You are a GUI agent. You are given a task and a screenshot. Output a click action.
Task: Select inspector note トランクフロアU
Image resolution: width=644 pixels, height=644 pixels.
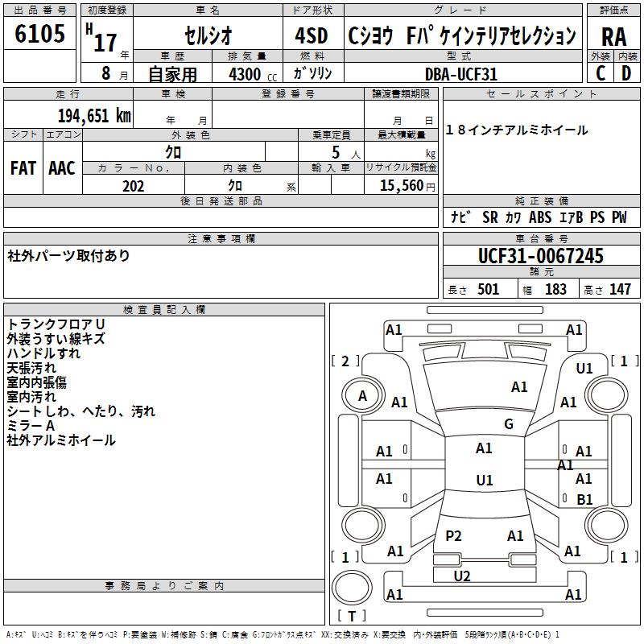56,324
